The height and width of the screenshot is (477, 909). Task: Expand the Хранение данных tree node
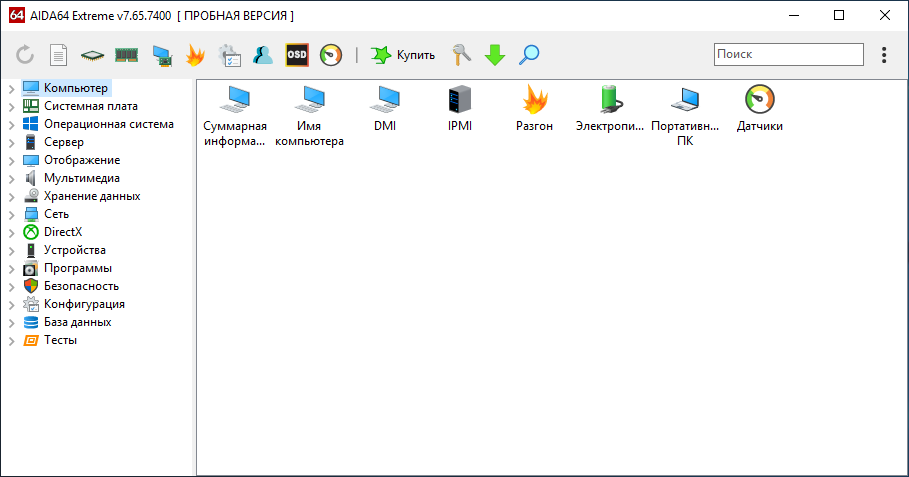click(x=12, y=196)
